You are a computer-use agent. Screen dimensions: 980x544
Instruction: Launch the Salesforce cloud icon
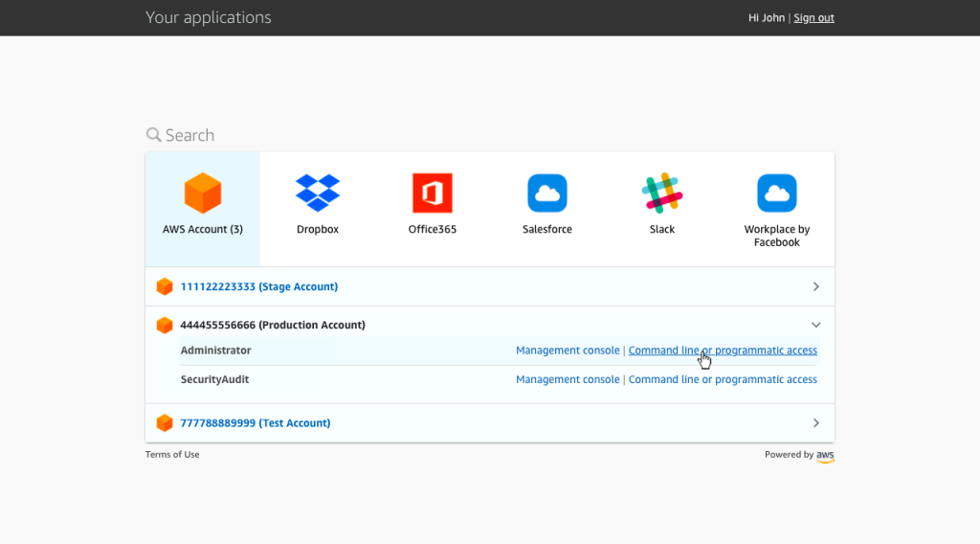547,193
